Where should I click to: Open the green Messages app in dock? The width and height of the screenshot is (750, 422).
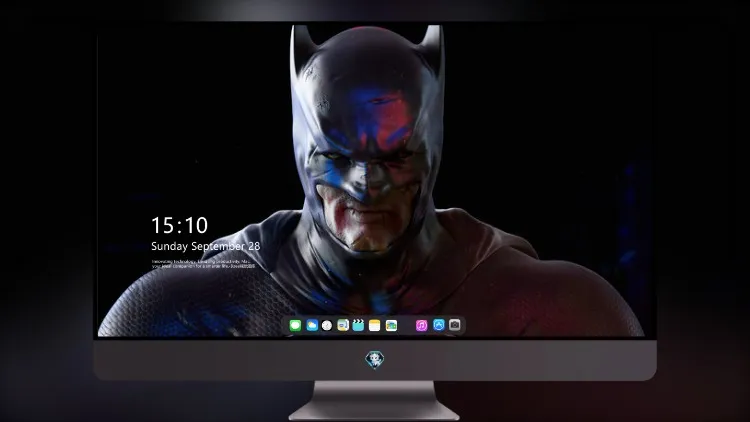click(x=295, y=325)
